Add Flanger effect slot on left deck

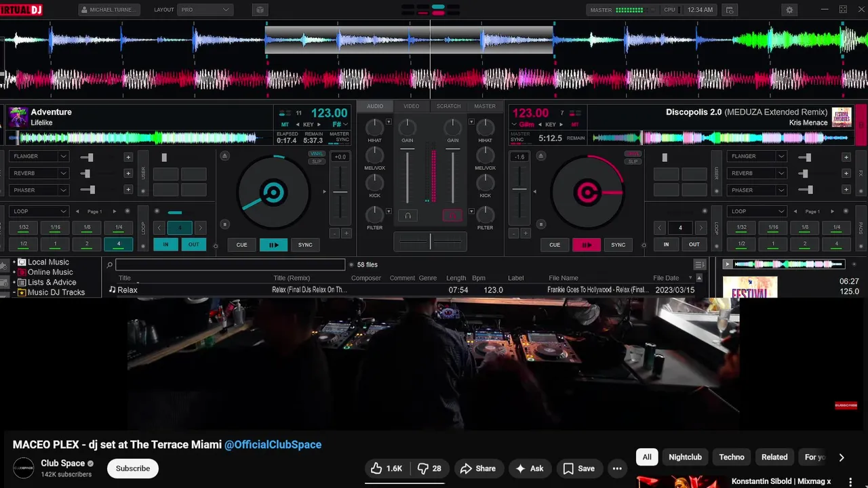pyautogui.click(x=127, y=157)
